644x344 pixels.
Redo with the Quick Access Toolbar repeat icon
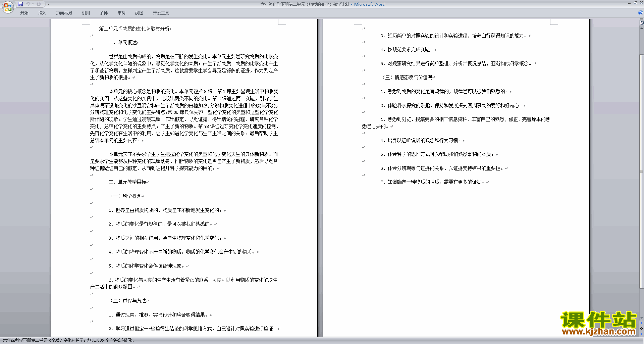tap(39, 4)
